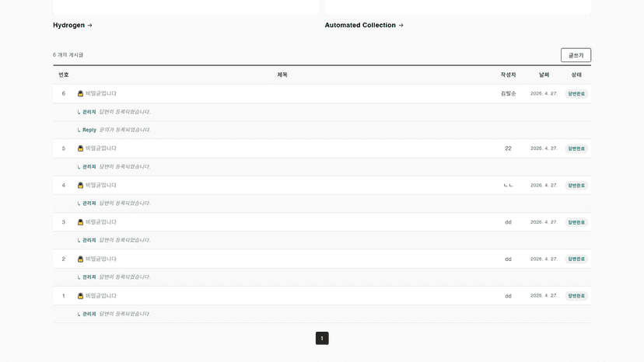
Task: Click 답변완료 status badge on post 5
Action: pos(576,148)
